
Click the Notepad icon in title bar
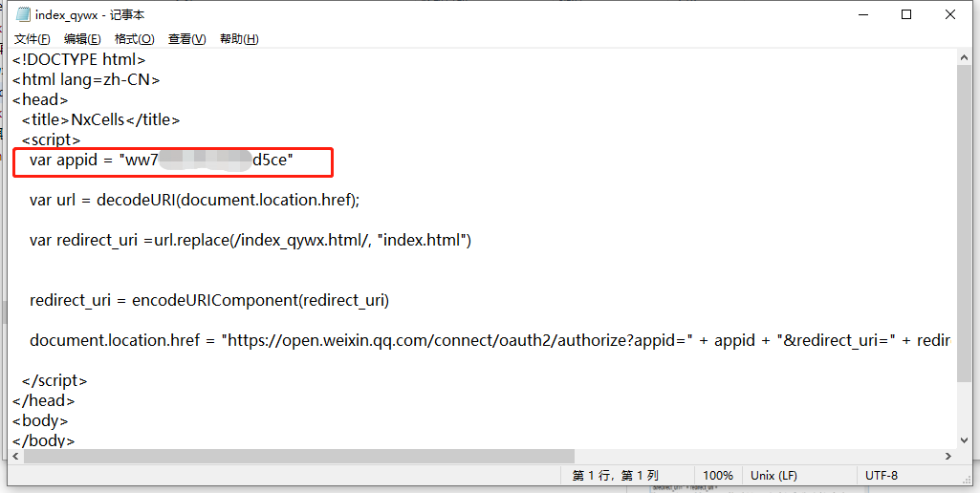[23, 15]
